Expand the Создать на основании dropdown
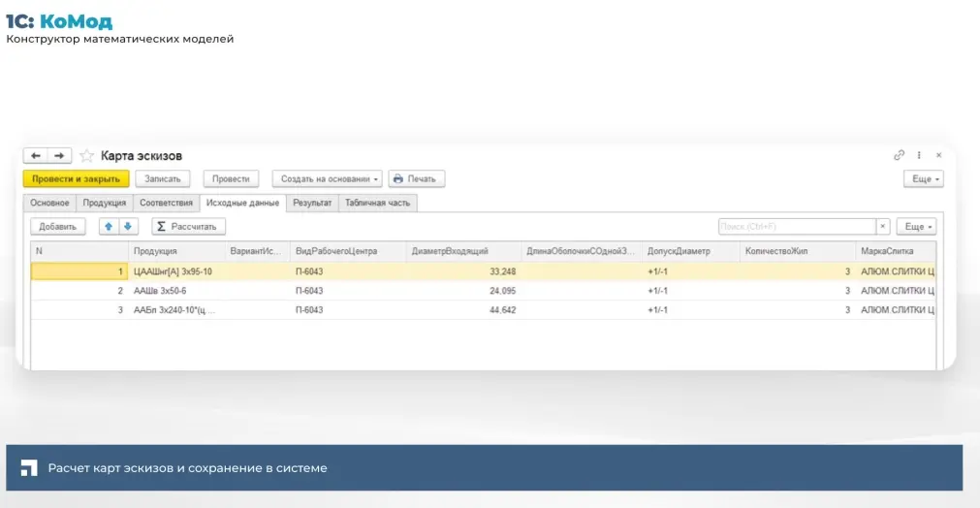 click(327, 179)
